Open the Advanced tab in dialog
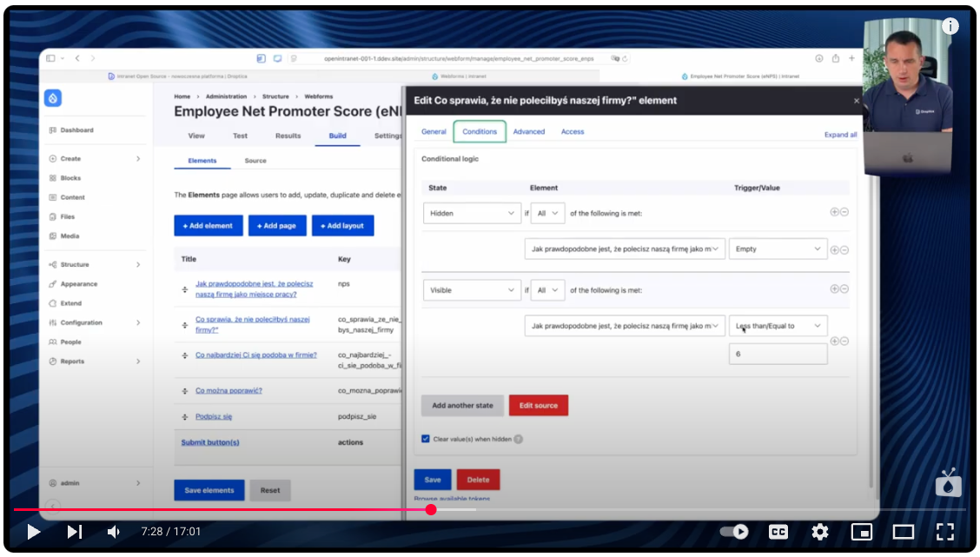 tap(529, 132)
